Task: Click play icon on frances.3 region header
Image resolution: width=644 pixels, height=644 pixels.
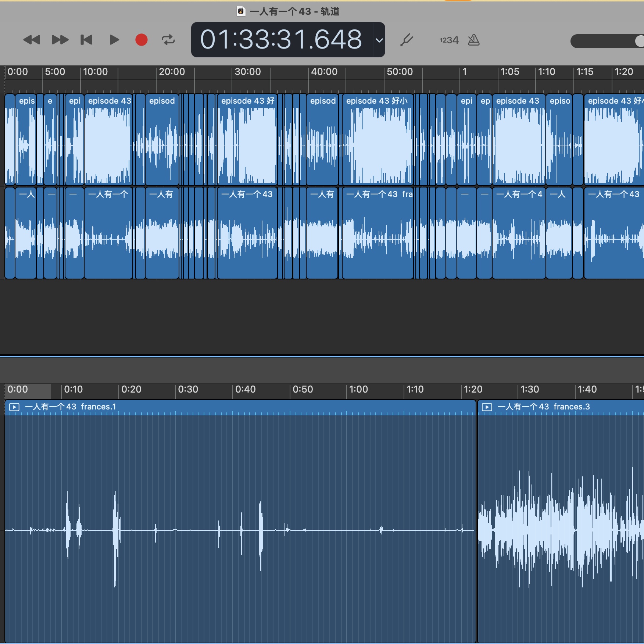Action: pos(487,407)
